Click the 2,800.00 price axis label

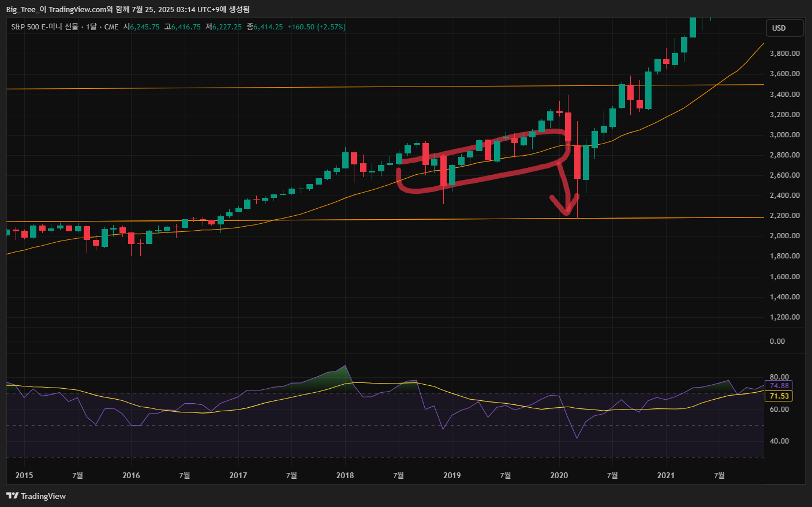[785, 155]
